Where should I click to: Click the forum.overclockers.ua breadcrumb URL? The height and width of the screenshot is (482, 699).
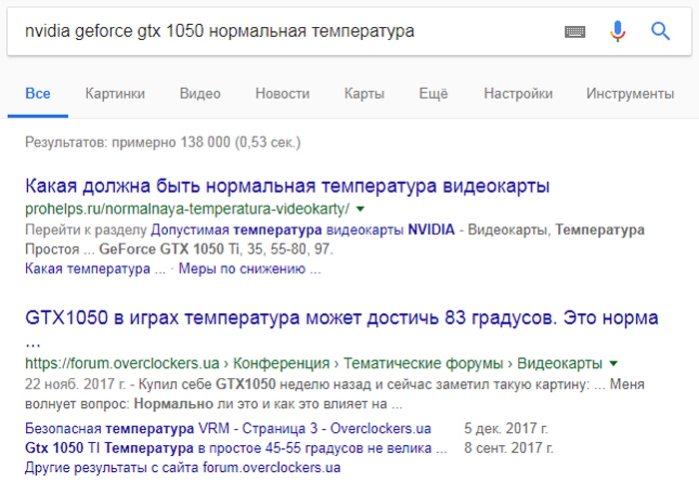point(313,363)
